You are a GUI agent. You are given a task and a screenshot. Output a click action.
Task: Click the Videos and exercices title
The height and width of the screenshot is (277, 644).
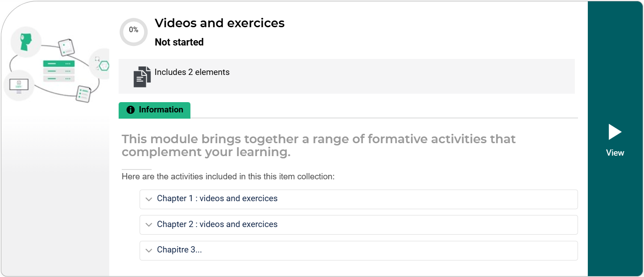click(x=219, y=23)
